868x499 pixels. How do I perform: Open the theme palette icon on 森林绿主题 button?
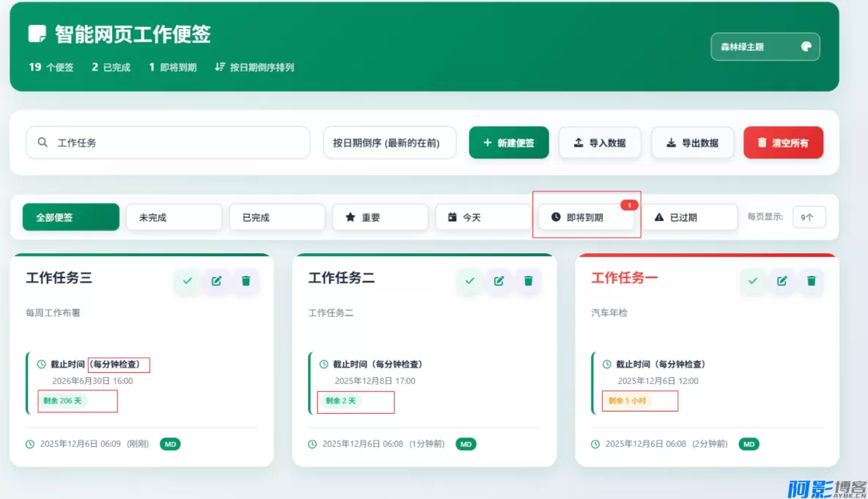(x=806, y=46)
